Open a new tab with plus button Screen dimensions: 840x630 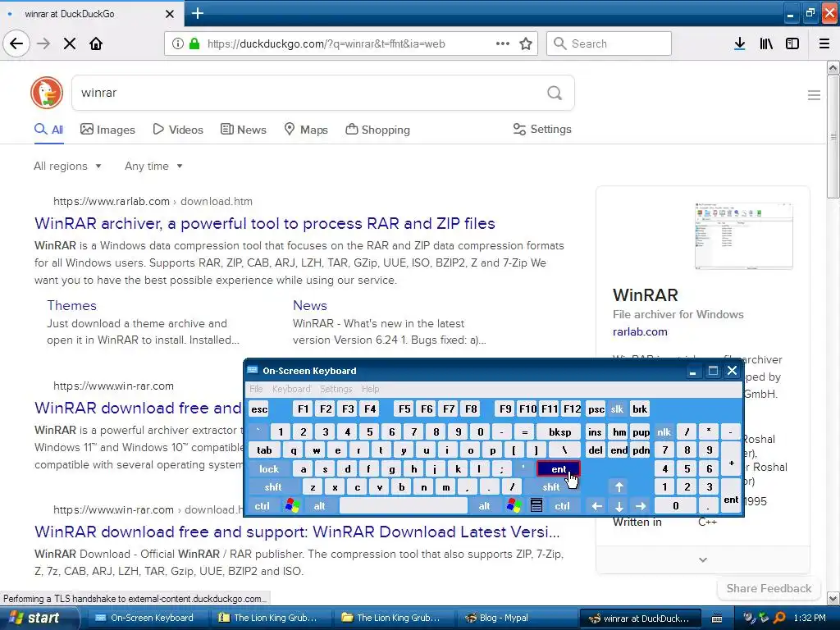click(x=197, y=13)
